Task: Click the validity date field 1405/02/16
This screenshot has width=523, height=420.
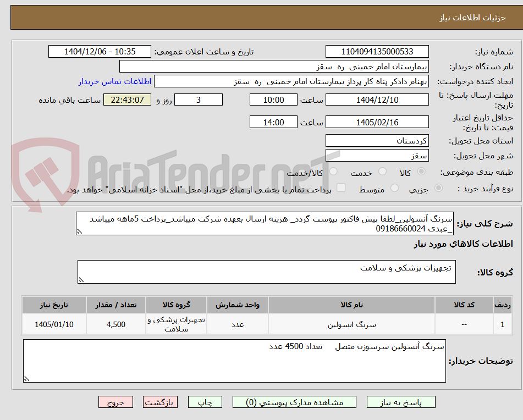Action: click(x=377, y=122)
